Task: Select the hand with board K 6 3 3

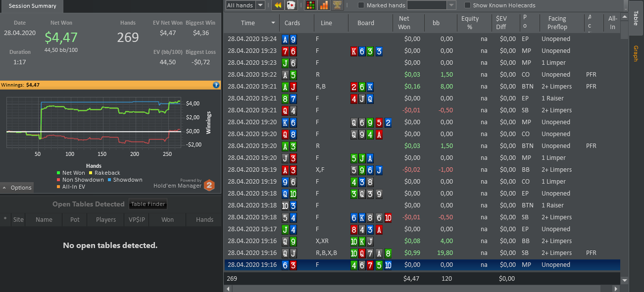Action: pyautogui.click(x=422, y=51)
